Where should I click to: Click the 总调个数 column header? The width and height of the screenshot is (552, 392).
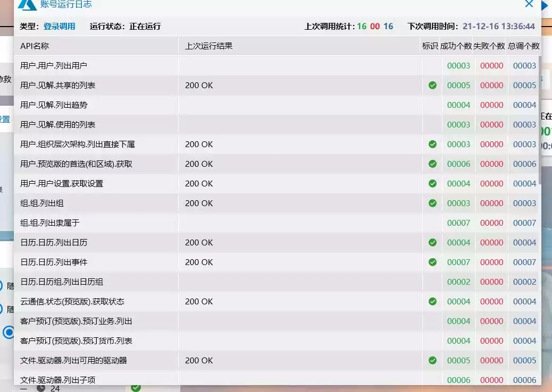pyautogui.click(x=523, y=46)
